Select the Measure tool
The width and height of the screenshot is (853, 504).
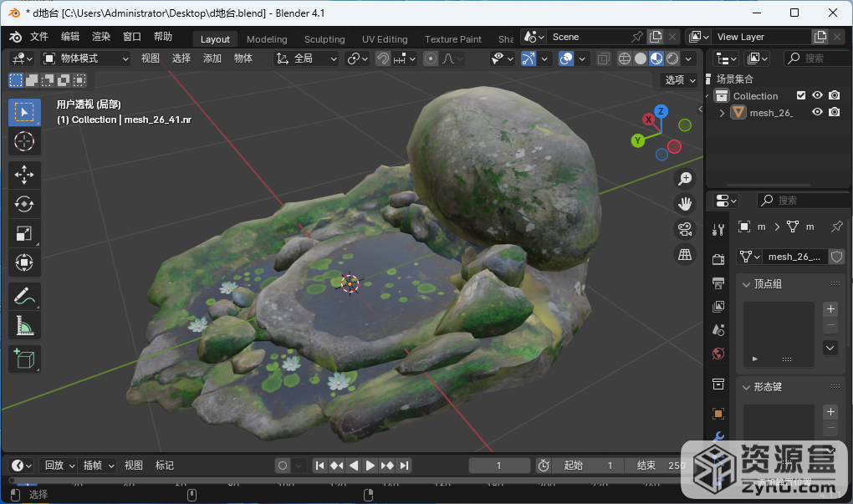(24, 326)
